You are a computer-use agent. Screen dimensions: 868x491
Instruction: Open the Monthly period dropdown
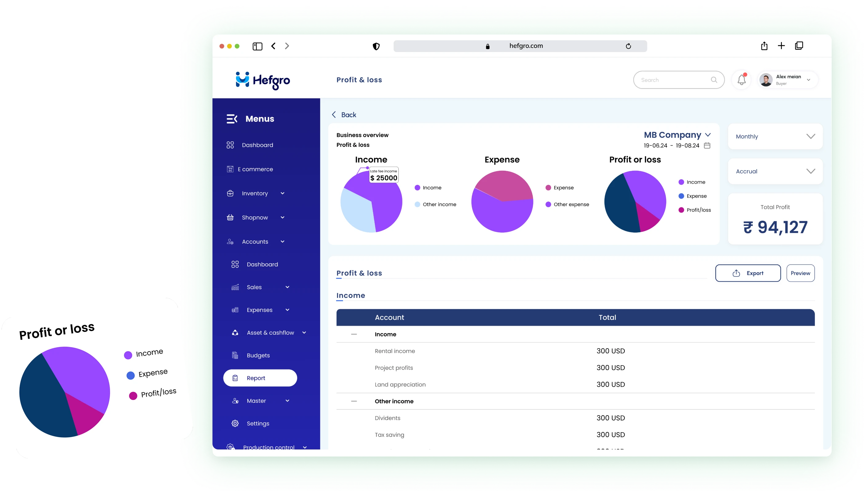[775, 136]
